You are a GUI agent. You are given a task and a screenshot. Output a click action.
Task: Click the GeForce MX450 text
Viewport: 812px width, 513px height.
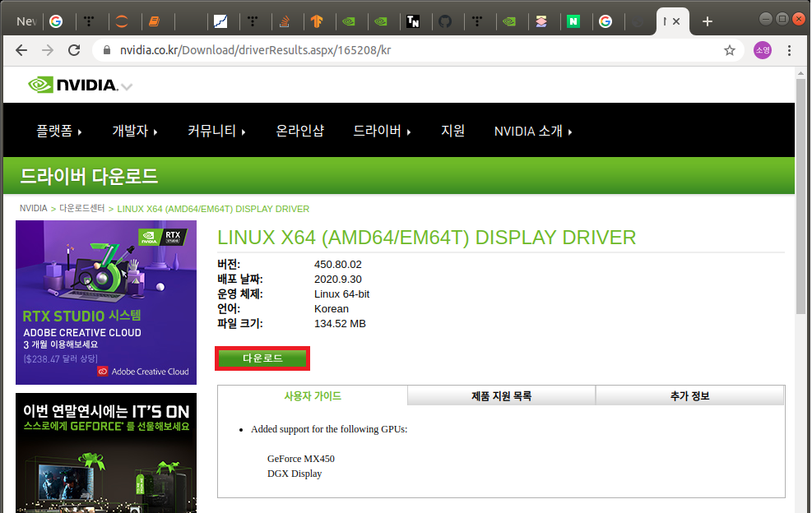pos(301,459)
